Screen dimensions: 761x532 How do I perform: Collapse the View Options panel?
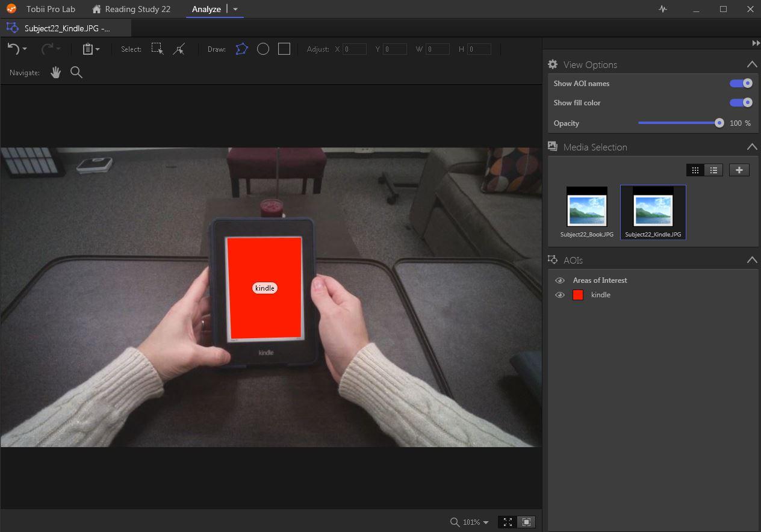coord(751,64)
